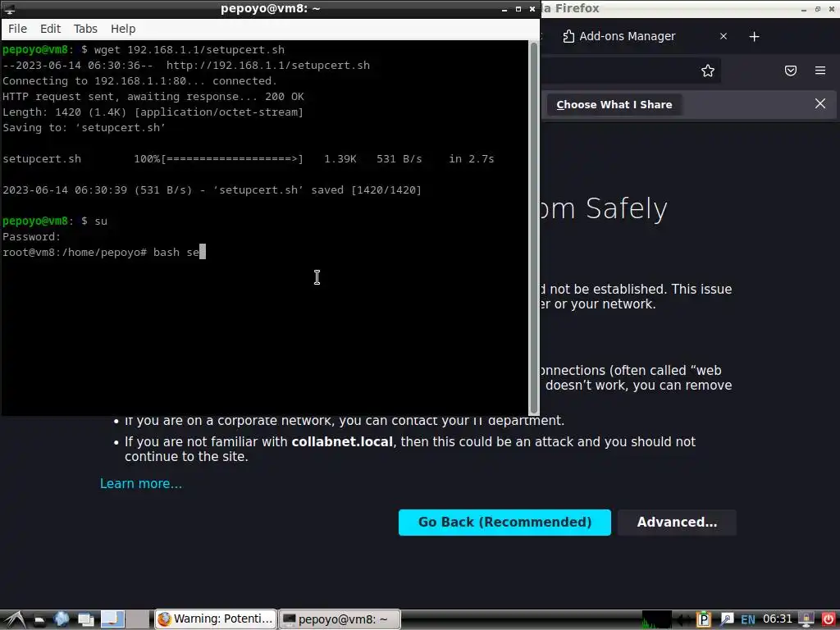Click Go Back (Recommended) button
Viewport: 840px width, 630px height.
pyautogui.click(x=504, y=523)
